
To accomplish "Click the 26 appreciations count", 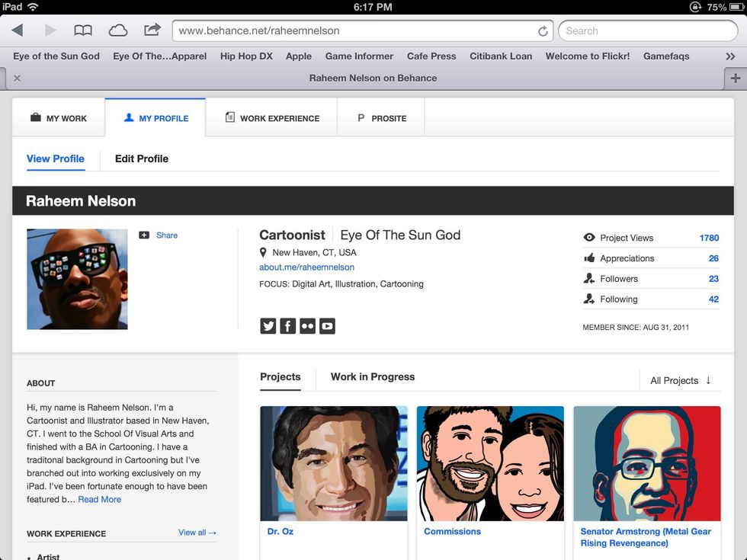I will [713, 258].
